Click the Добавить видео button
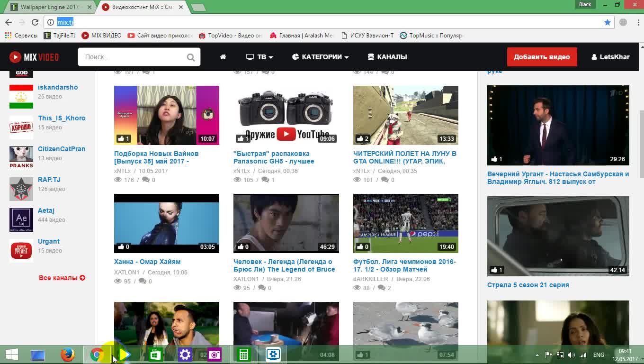644x364 pixels. click(542, 57)
